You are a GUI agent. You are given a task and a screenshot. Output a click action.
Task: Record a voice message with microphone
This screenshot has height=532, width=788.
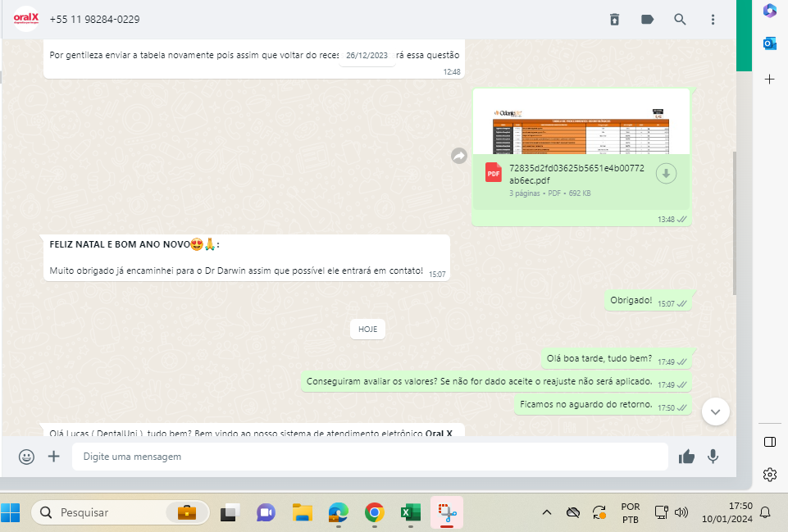[x=713, y=457]
